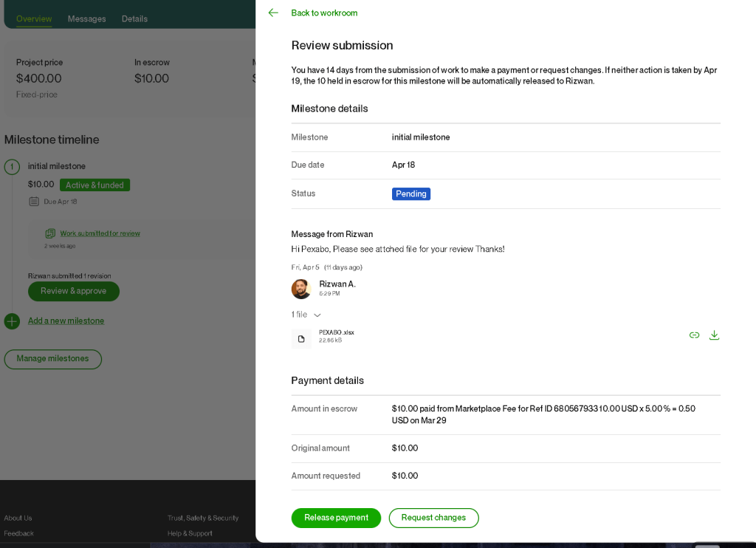
Task: Click the $400.00 project price
Action: click(38, 78)
